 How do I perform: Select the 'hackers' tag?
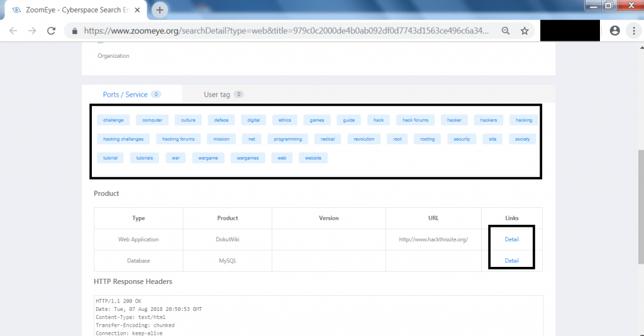click(488, 120)
